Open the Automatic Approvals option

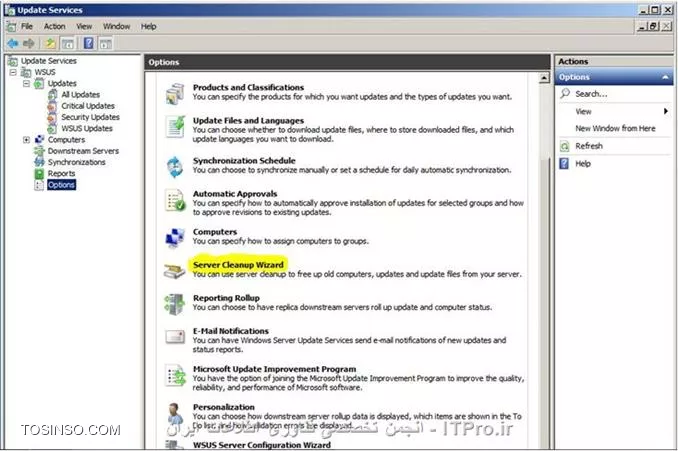coord(235,194)
